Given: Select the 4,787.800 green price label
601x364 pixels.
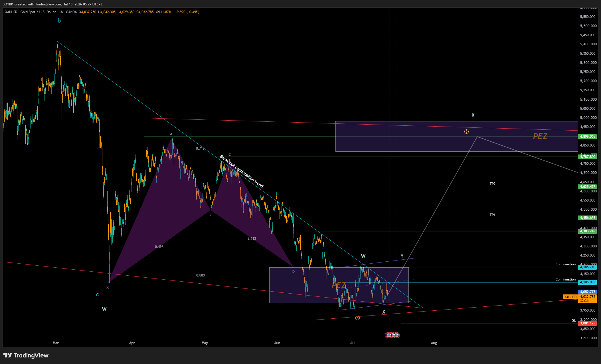Looking at the screenshot, I should [588, 157].
